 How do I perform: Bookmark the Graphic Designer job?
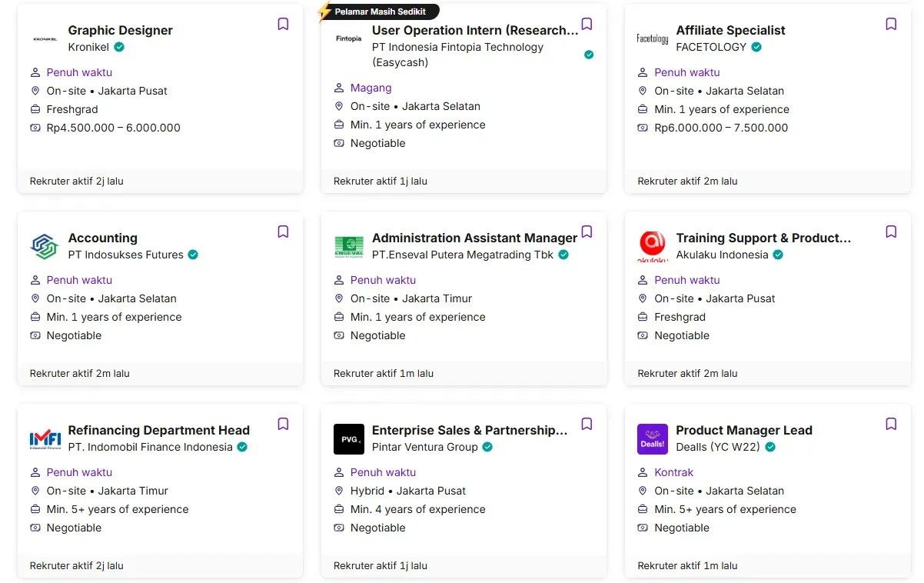[283, 25]
